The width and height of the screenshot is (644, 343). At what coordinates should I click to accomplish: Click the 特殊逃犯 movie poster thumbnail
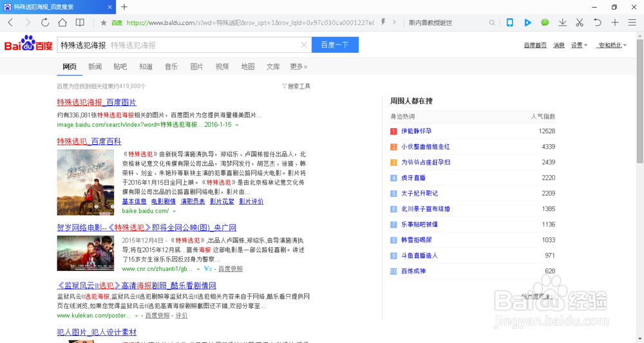point(86,182)
